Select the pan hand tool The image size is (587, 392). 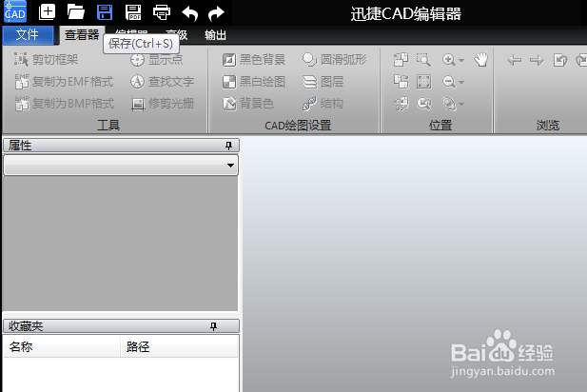tap(481, 60)
